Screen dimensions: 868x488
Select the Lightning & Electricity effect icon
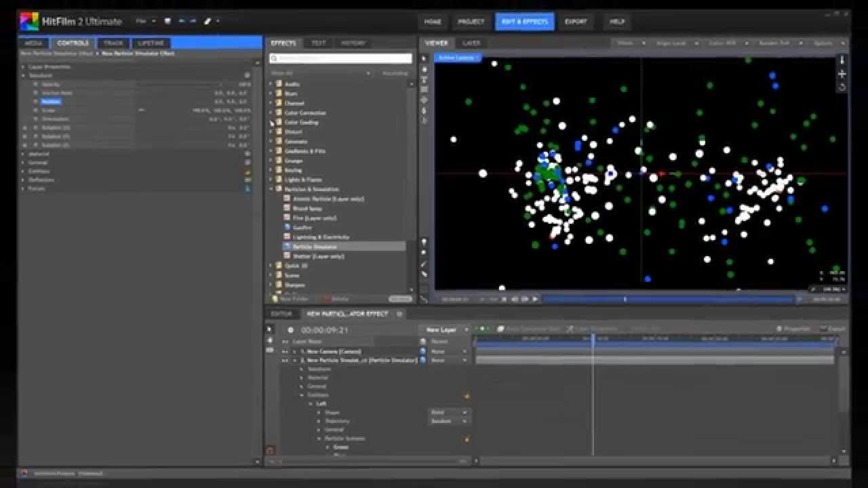point(287,237)
